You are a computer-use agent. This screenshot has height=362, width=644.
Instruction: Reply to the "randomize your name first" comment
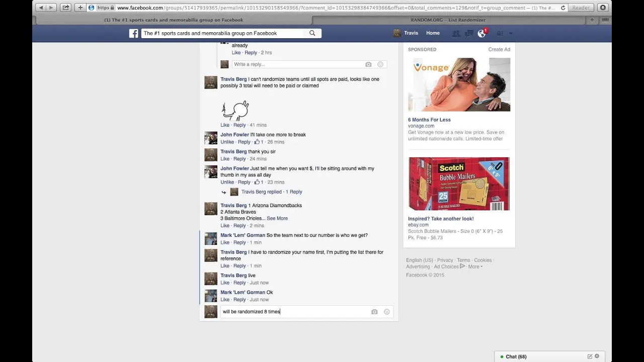pyautogui.click(x=239, y=266)
